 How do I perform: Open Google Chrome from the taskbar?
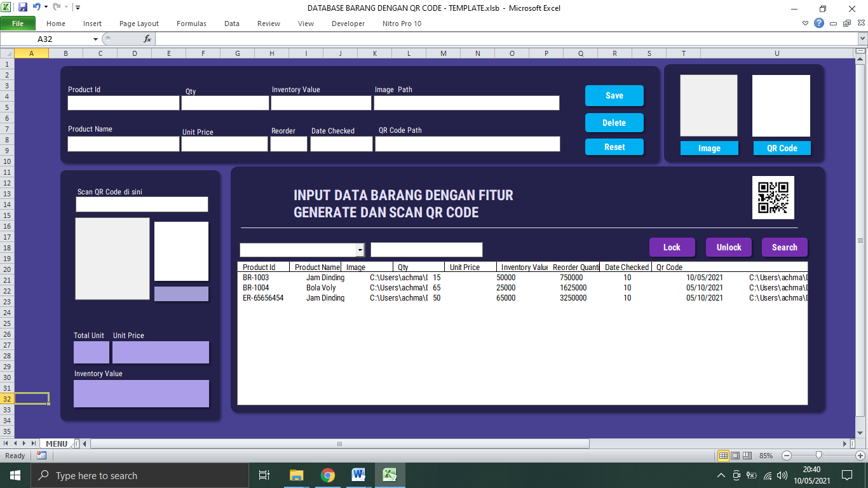point(327,475)
